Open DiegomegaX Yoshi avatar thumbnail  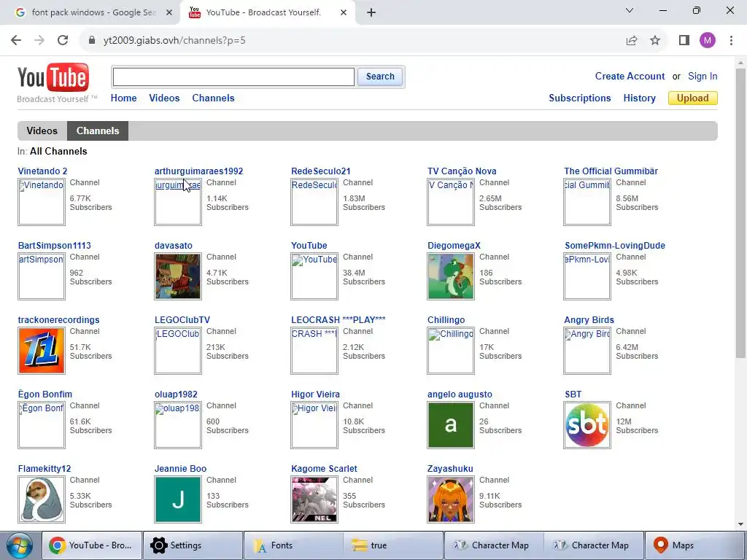(451, 276)
